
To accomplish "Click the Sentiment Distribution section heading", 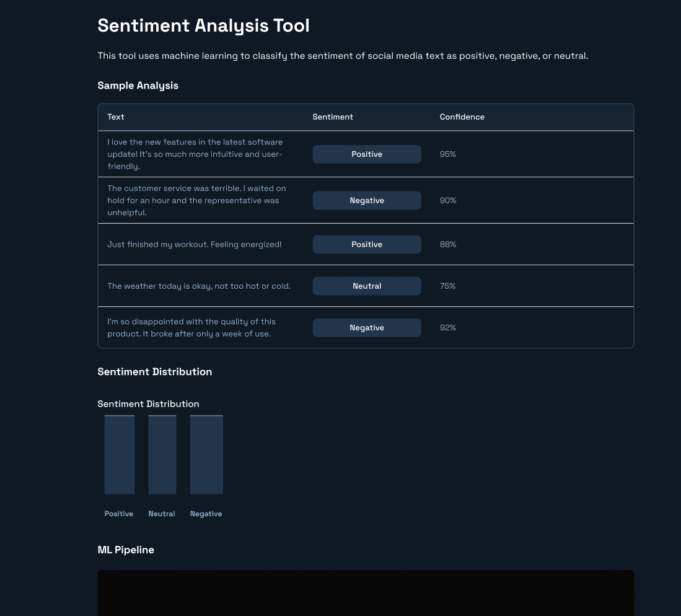I will point(154,371).
